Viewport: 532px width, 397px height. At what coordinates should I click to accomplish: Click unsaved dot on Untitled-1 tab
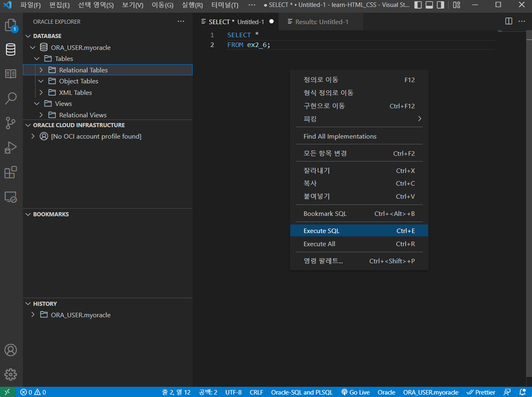click(272, 21)
